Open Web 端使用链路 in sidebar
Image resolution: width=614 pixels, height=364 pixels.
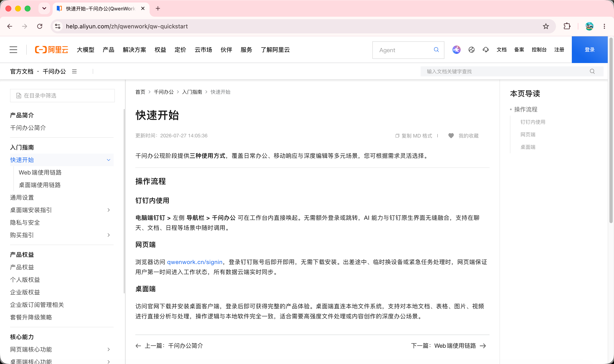tap(40, 172)
